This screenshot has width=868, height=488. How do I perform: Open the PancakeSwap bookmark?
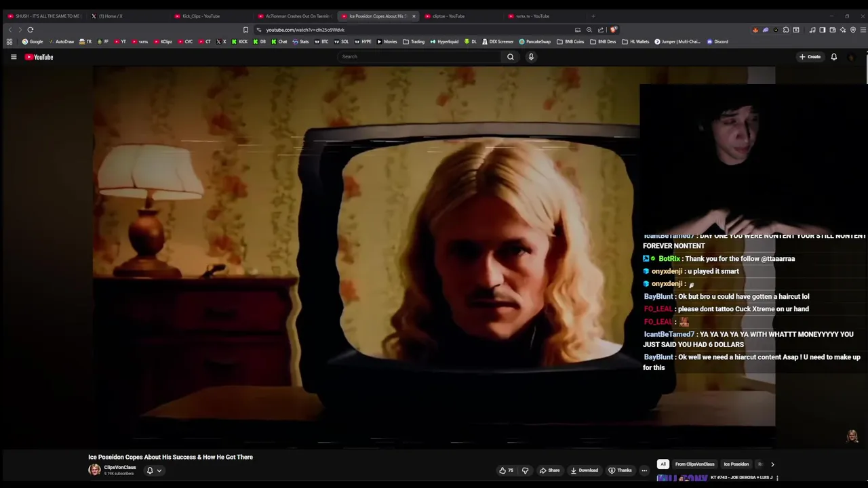point(535,42)
